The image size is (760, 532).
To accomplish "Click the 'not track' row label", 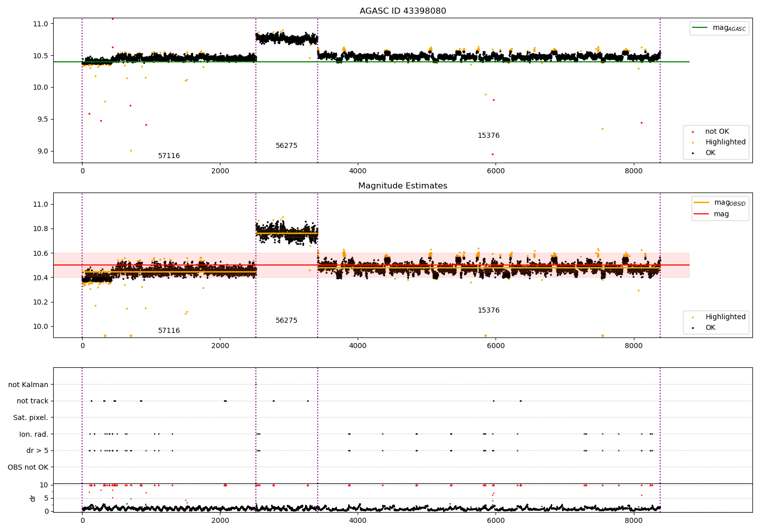I will coord(32,401).
